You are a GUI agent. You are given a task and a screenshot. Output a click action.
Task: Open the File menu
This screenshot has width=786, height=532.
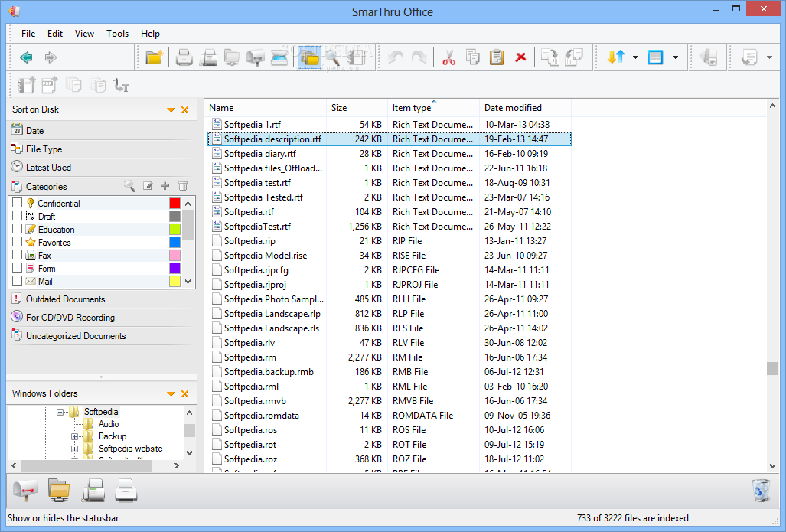(x=28, y=34)
